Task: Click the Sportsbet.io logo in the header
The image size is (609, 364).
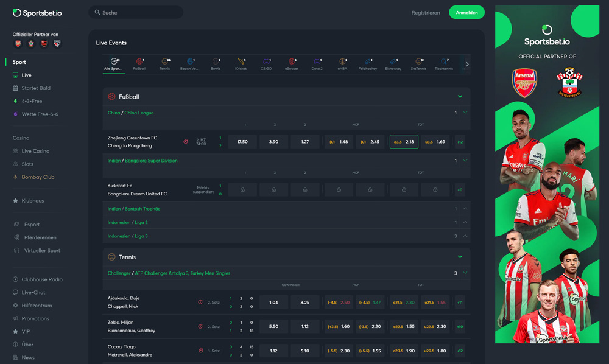Action: pyautogui.click(x=37, y=13)
